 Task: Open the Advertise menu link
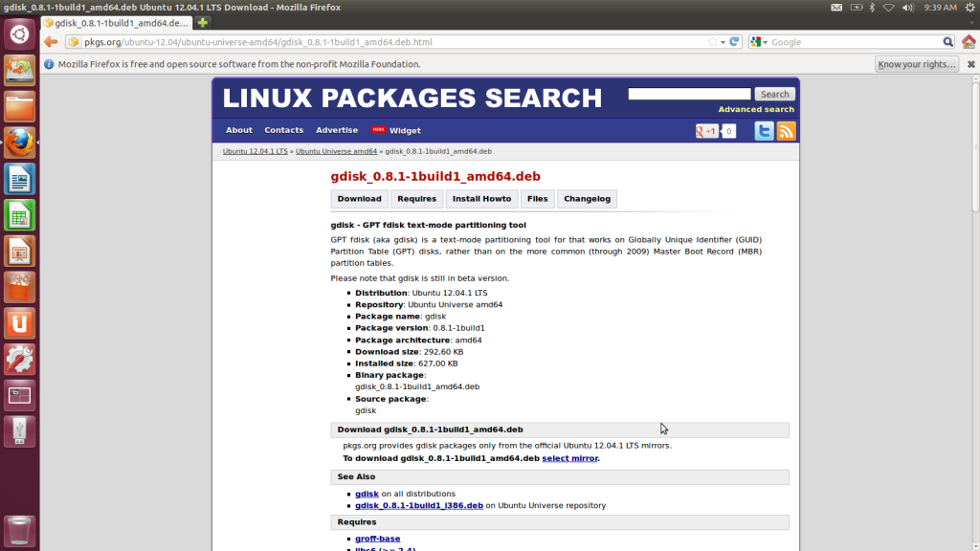(x=337, y=130)
